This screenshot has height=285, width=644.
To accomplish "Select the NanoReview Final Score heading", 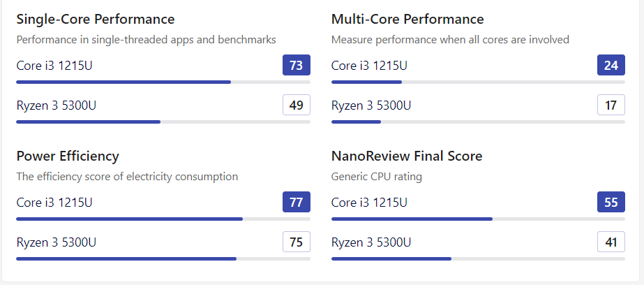I will tap(407, 156).
